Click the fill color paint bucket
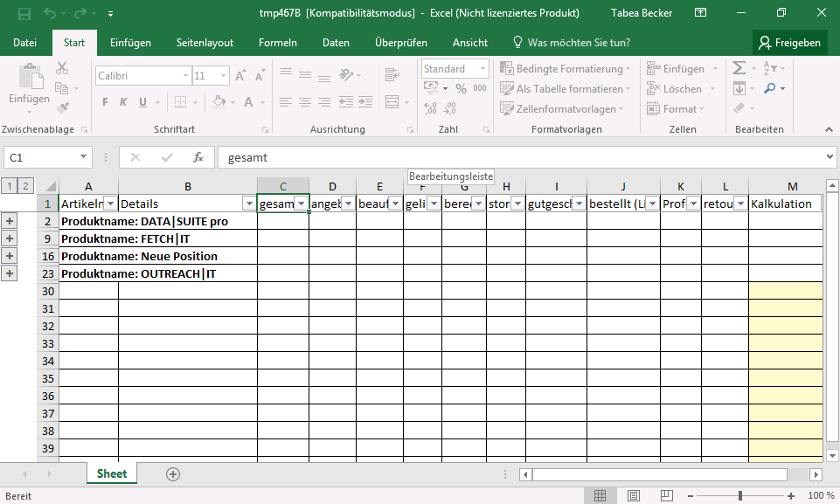This screenshot has height=504, width=840. point(219,102)
